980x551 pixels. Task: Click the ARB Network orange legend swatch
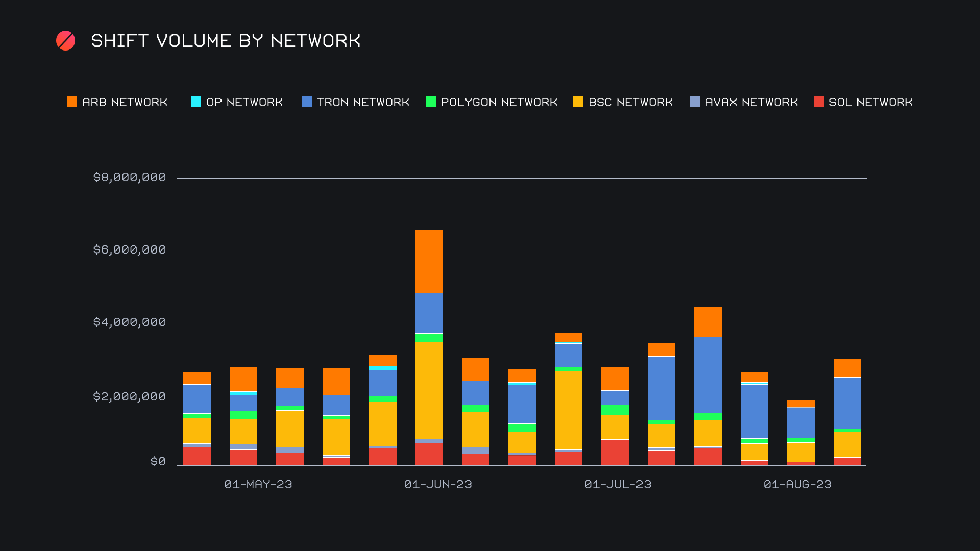coord(72,102)
